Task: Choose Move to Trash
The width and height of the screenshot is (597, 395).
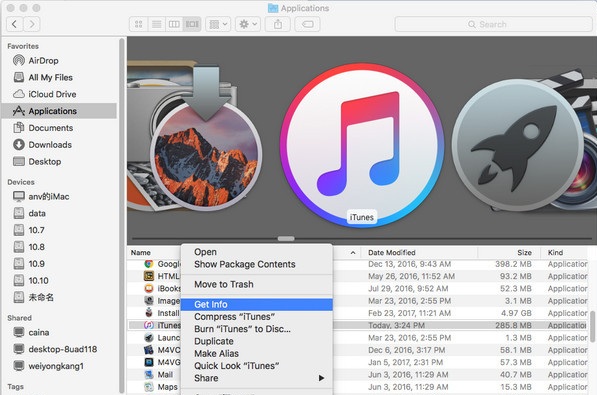Action: pyautogui.click(x=257, y=285)
